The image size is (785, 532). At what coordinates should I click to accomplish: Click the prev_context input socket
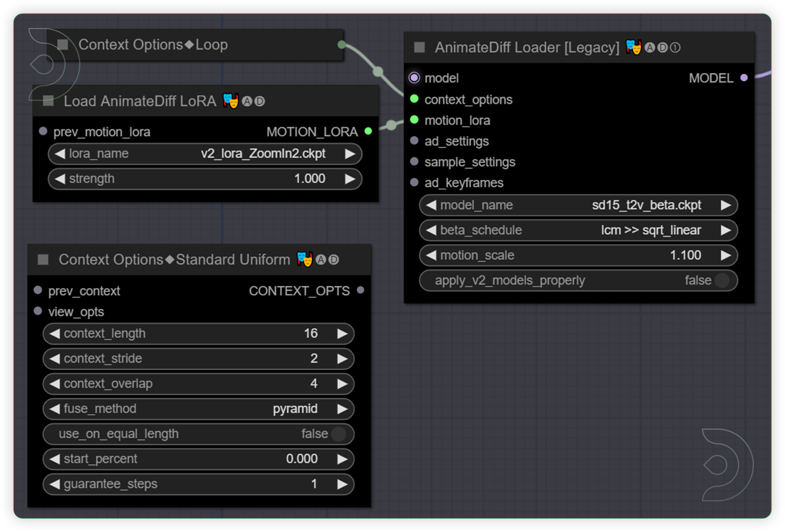[38, 290]
